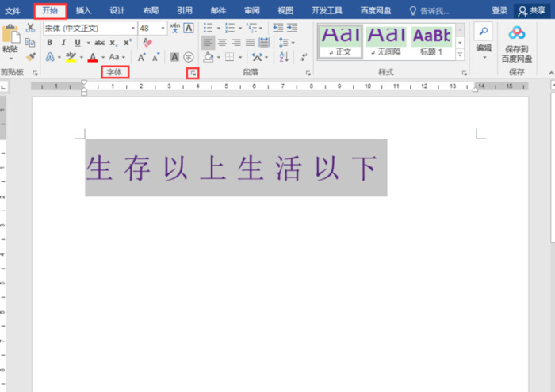Screen dimensions: 555x392
Task: Select the 标题 1 style
Action: pos(431,41)
